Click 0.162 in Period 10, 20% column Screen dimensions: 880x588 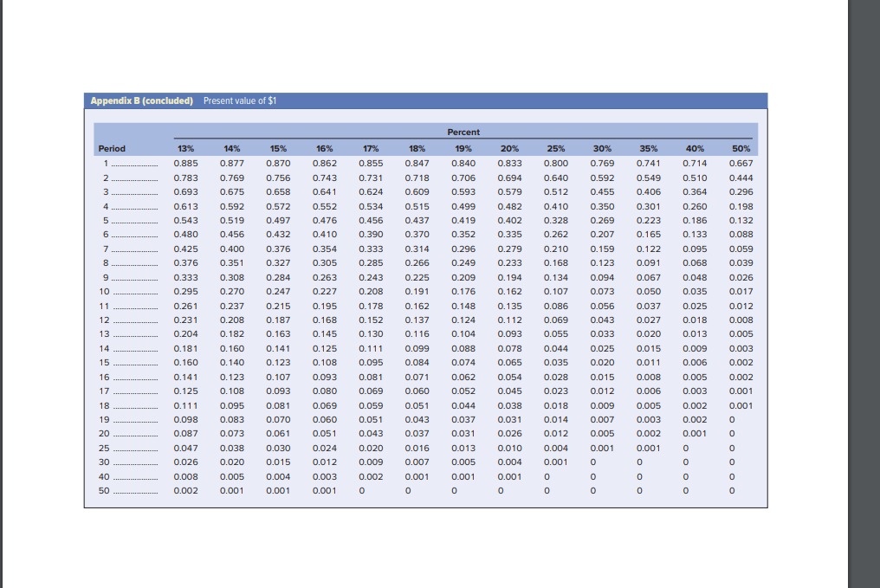pos(509,292)
